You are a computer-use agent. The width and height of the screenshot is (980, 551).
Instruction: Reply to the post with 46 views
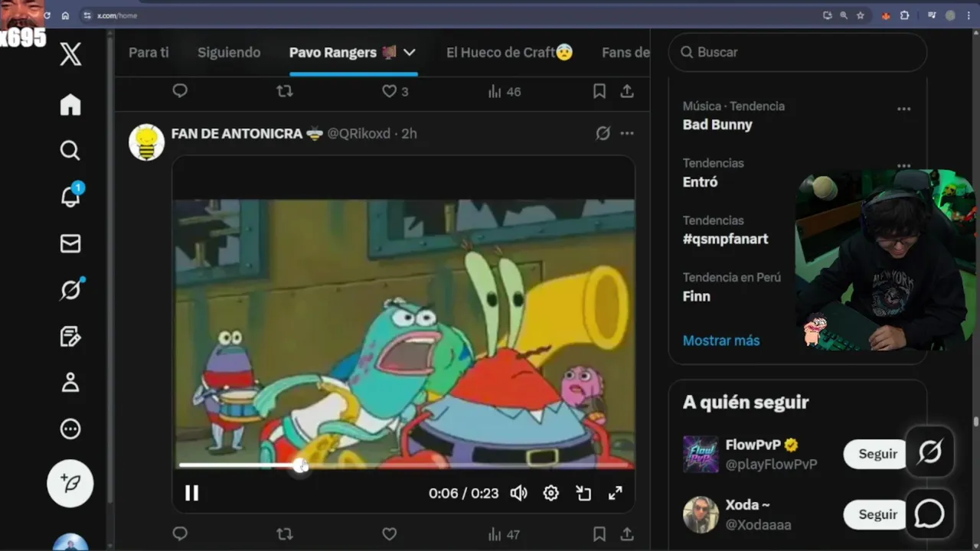(180, 91)
